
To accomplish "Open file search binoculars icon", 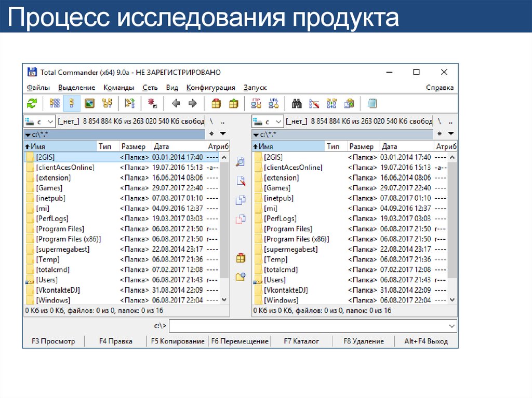I will point(297,103).
